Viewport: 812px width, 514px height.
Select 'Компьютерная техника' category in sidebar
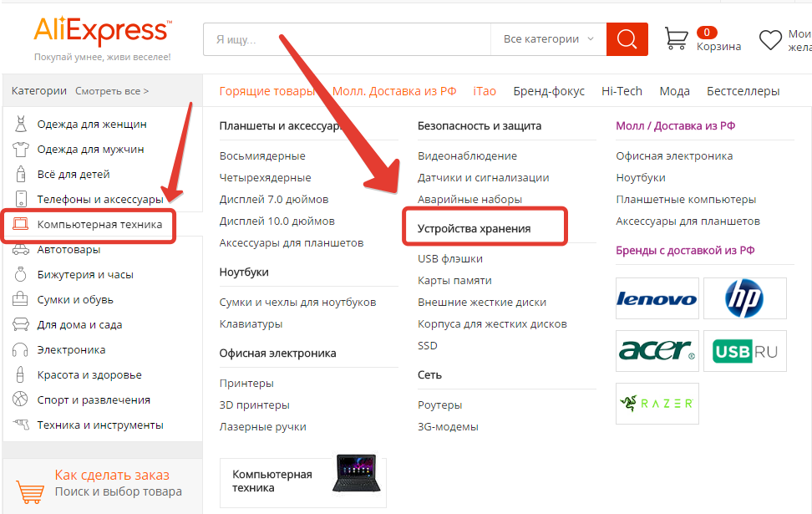[x=99, y=224]
